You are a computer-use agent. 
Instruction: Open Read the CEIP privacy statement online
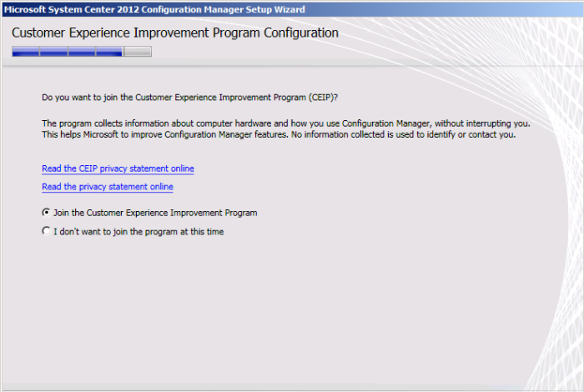(x=118, y=168)
